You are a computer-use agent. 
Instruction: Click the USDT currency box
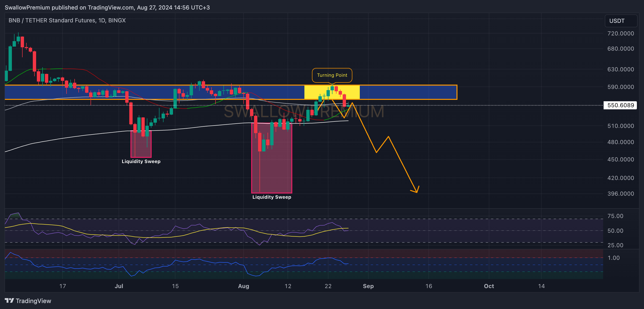point(621,21)
